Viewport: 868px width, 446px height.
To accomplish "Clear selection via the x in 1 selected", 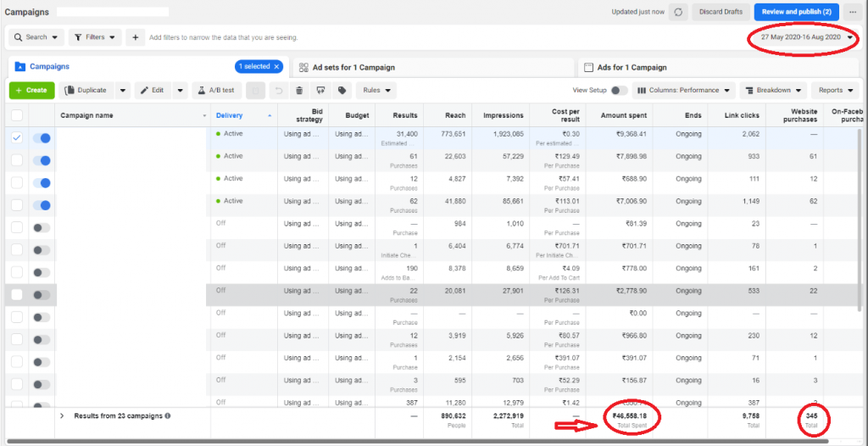I will click(276, 66).
